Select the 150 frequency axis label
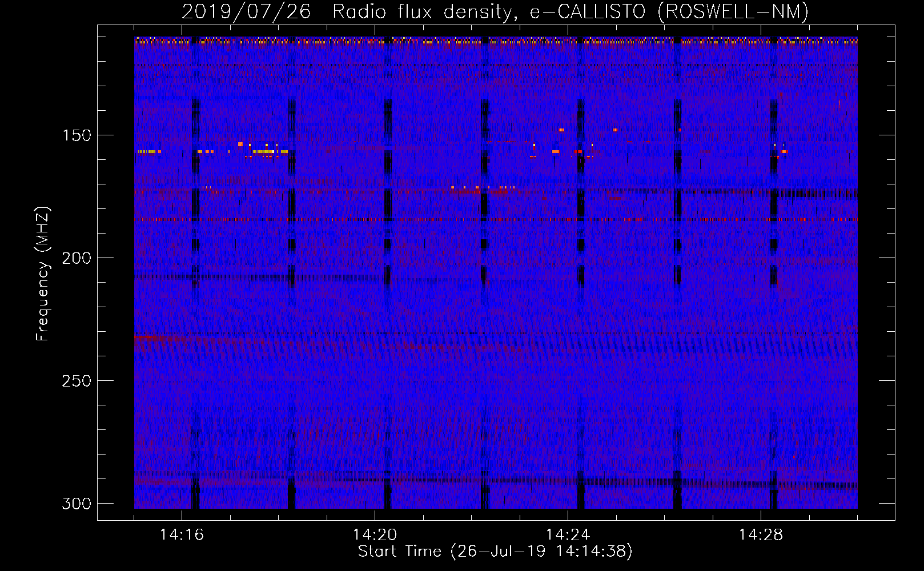The width and height of the screenshot is (924, 571). [77, 135]
